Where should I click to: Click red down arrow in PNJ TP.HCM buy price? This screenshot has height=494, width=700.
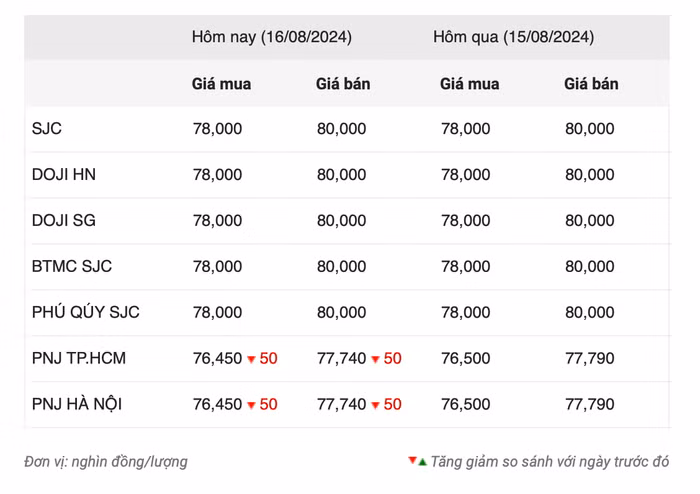[x=251, y=359]
